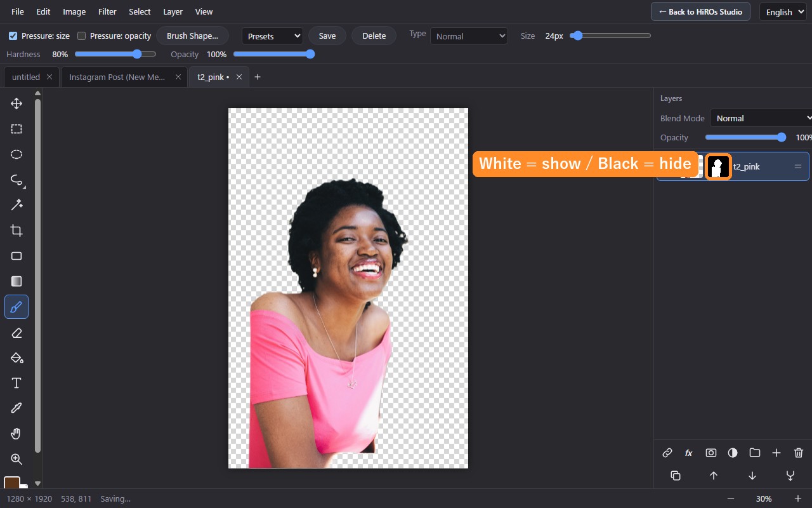
Task: Delete the selected layer
Action: [x=799, y=453]
